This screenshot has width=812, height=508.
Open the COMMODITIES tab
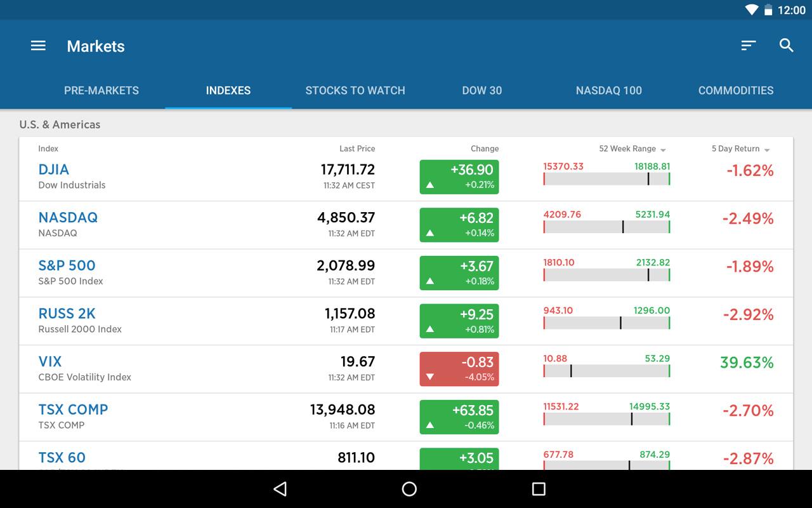736,90
